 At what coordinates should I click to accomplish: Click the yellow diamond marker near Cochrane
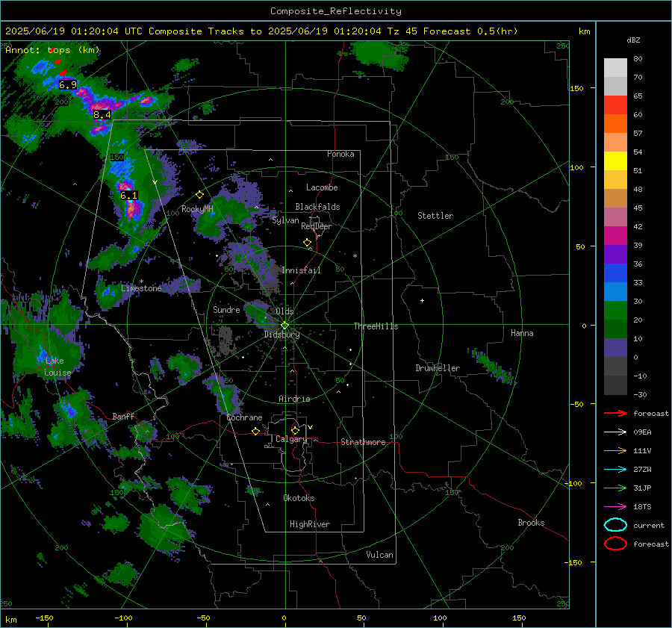pyautogui.click(x=255, y=431)
